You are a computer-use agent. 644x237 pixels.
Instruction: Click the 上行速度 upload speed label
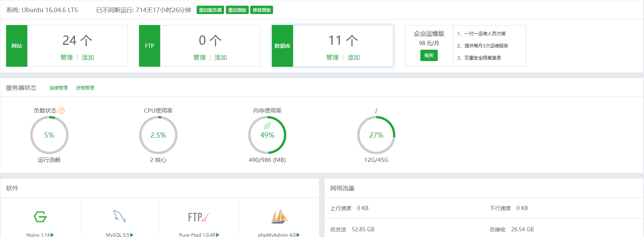click(341, 208)
